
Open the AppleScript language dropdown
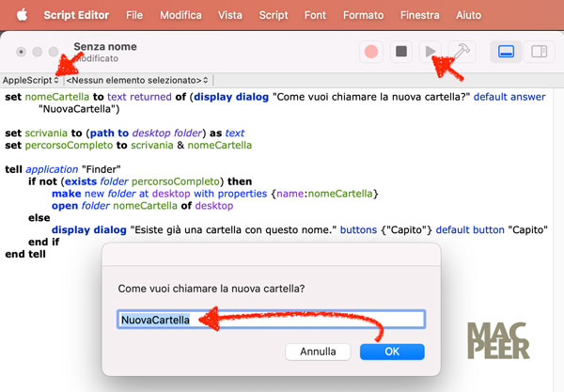click(x=31, y=80)
